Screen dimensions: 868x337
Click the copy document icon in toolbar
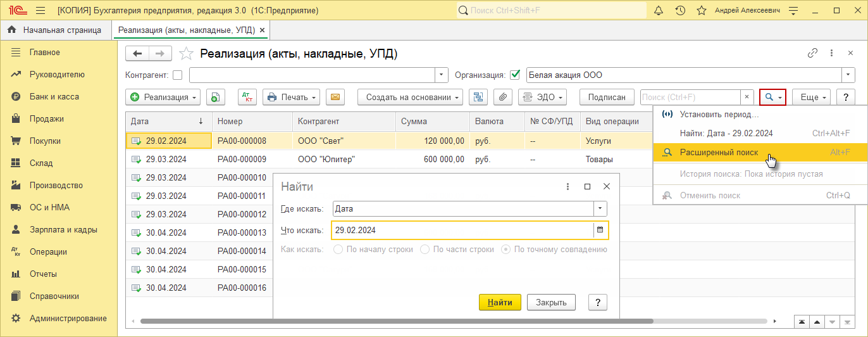click(216, 97)
